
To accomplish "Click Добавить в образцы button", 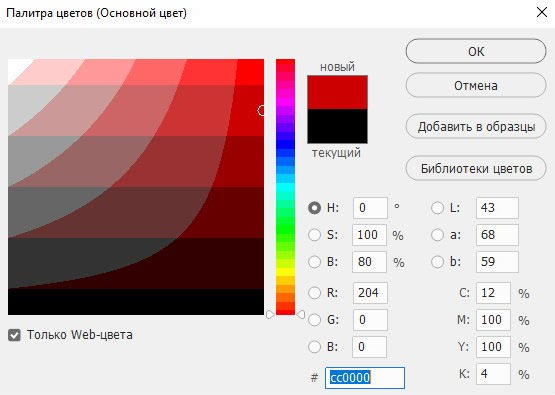I will (x=476, y=126).
